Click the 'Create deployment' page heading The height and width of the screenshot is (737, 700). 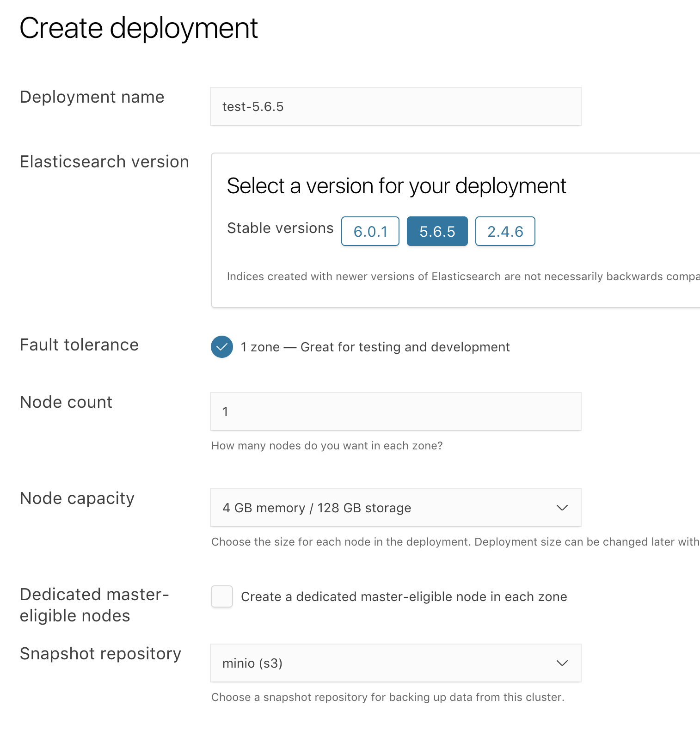click(x=138, y=28)
